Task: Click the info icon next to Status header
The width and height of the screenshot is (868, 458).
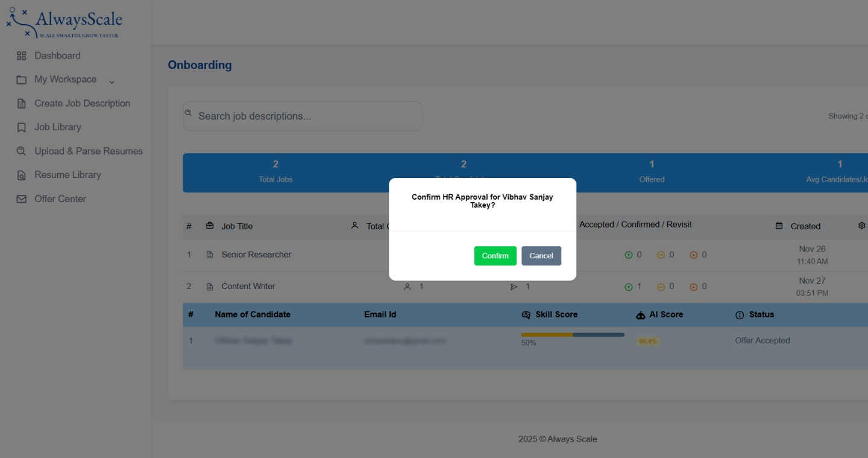Action: point(740,314)
